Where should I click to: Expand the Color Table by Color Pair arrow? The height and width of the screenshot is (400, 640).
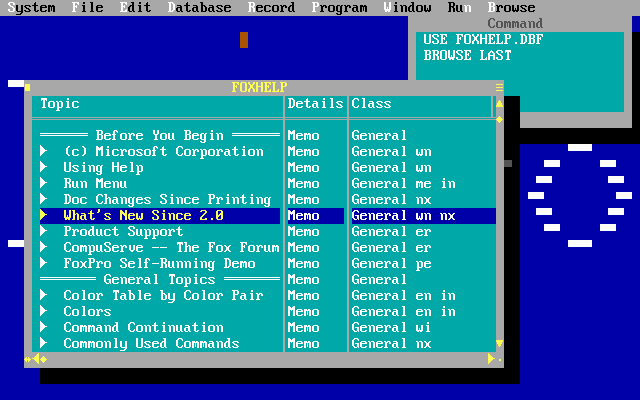tap(44, 295)
